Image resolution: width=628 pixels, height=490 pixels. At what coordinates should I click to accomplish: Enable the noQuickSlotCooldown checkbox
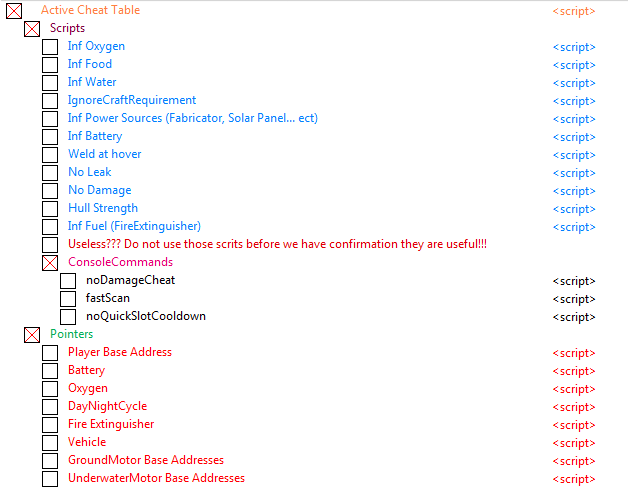coord(68,317)
